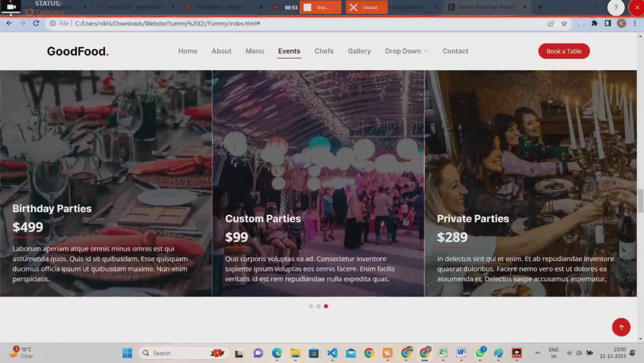The width and height of the screenshot is (644, 363).
Task: Go back with the browser back arrow
Action: (x=9, y=23)
